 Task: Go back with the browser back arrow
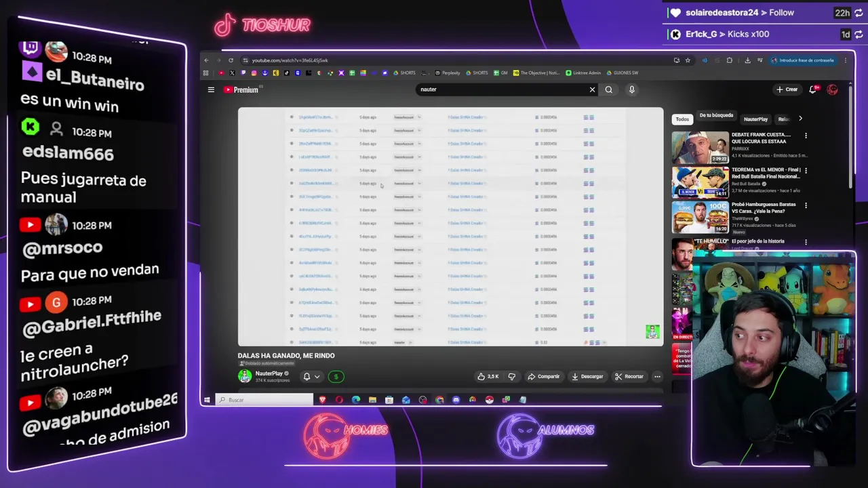tap(207, 60)
